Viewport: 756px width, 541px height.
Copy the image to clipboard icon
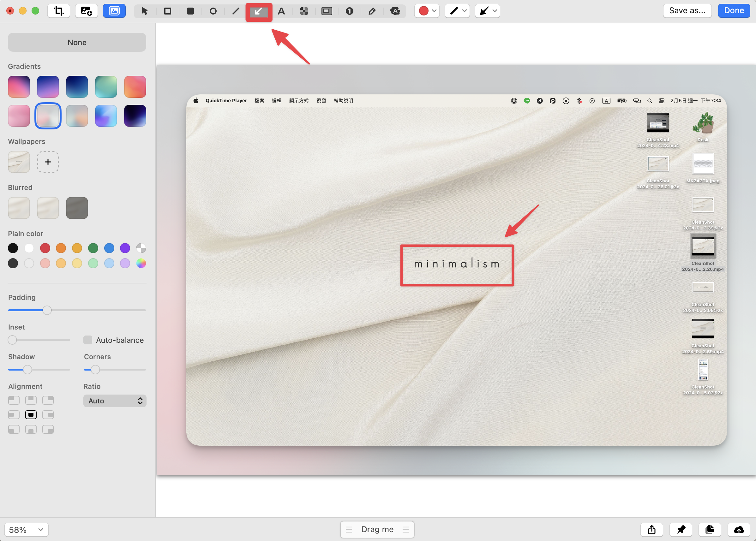point(710,529)
